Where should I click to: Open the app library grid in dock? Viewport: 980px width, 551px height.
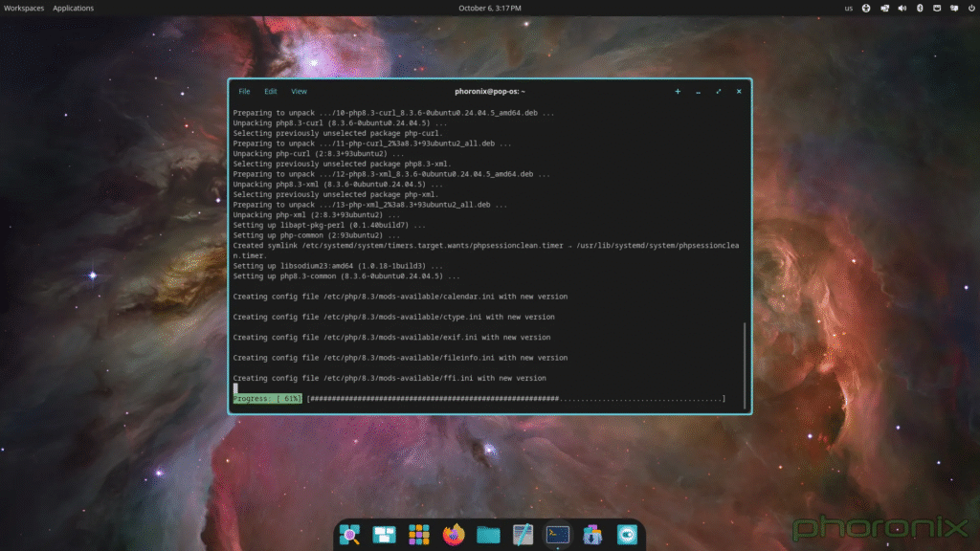pyautogui.click(x=418, y=535)
